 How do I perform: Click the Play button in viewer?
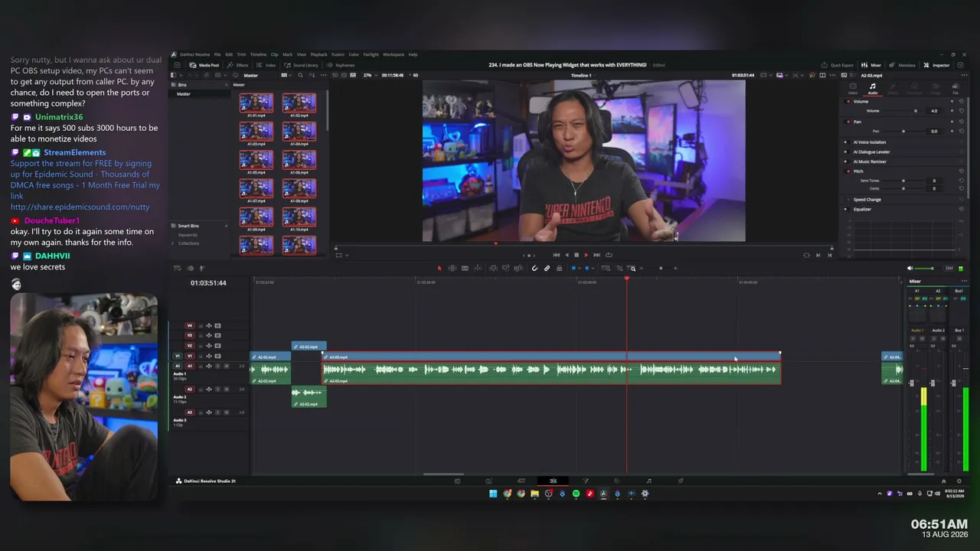(586, 255)
